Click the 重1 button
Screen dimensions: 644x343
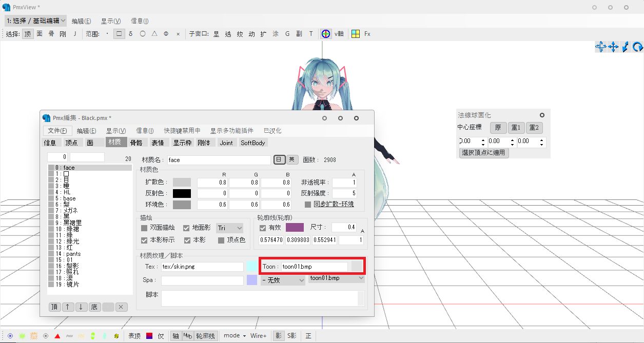517,128
